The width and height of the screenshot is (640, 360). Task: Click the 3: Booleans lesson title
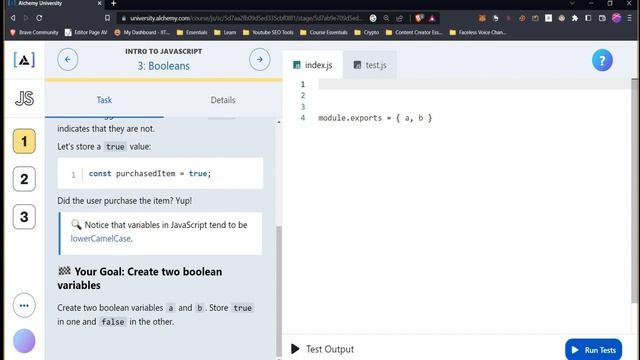[163, 66]
